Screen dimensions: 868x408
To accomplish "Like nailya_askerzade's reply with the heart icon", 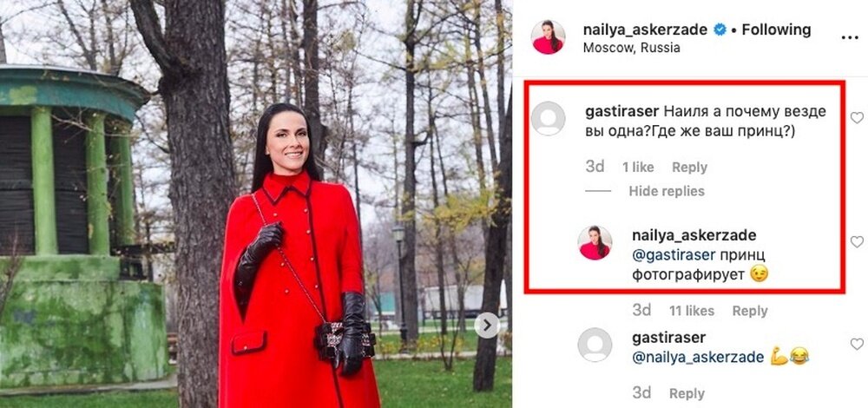I will coord(857,242).
